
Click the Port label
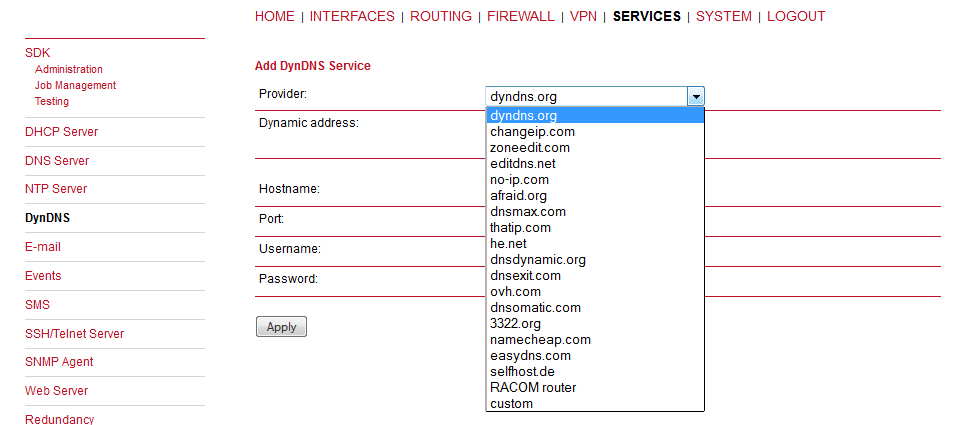click(x=271, y=219)
